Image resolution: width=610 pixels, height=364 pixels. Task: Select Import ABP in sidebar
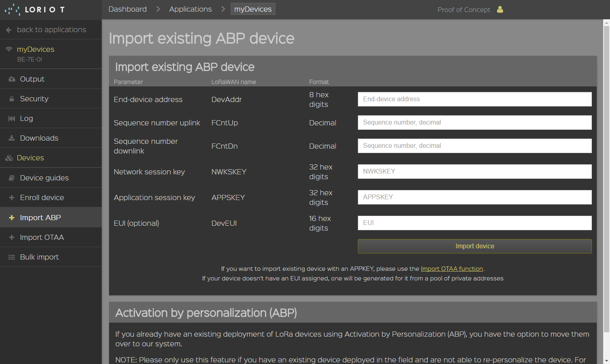51,217
